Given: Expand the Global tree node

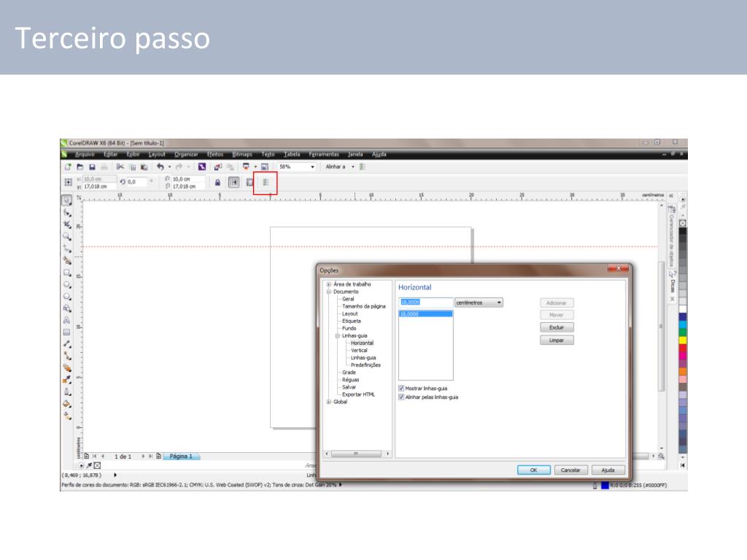Looking at the screenshot, I should click(329, 402).
